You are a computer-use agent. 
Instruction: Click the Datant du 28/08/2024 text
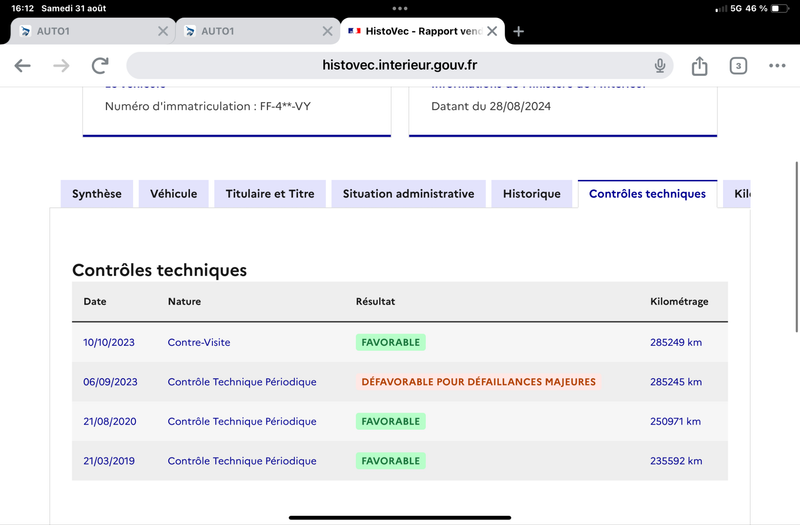491,106
